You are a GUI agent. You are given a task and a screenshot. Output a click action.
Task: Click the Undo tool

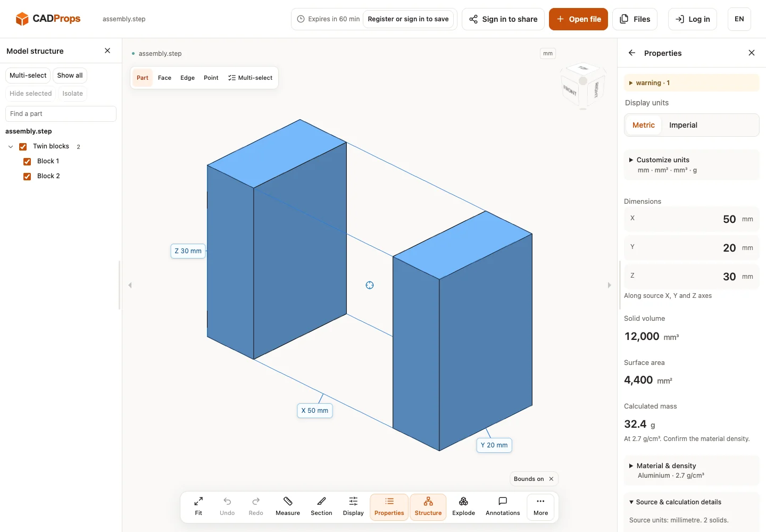[x=227, y=506]
